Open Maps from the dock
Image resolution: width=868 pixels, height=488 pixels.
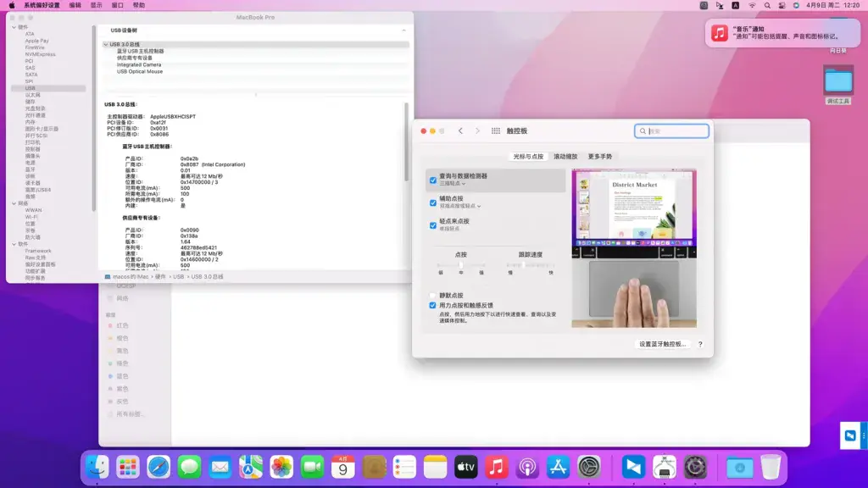click(x=251, y=468)
